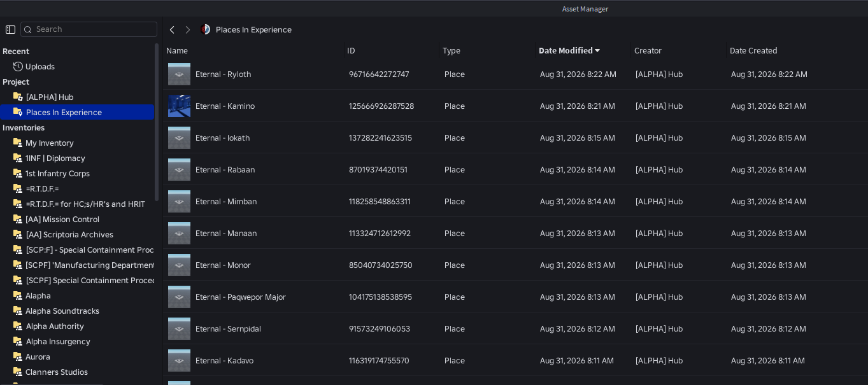Click the forward navigation arrow
Image resolution: width=868 pixels, height=385 pixels.
click(188, 30)
